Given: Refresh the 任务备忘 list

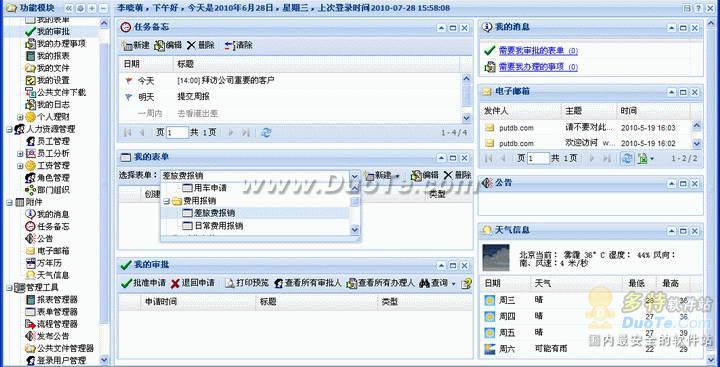Looking at the screenshot, I should (x=266, y=133).
